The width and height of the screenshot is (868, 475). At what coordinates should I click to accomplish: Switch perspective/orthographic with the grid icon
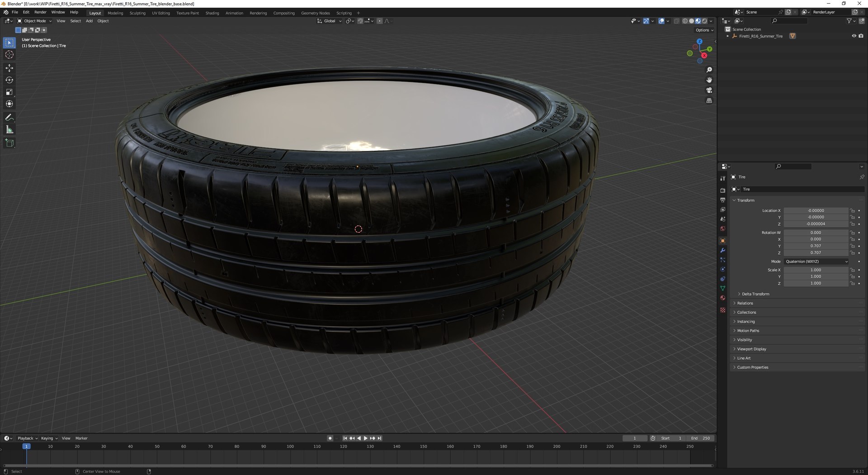click(x=709, y=101)
